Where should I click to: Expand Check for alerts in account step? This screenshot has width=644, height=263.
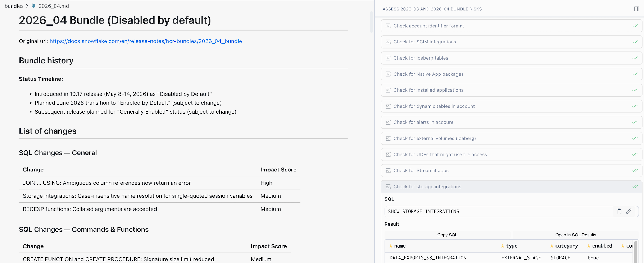tap(511, 122)
